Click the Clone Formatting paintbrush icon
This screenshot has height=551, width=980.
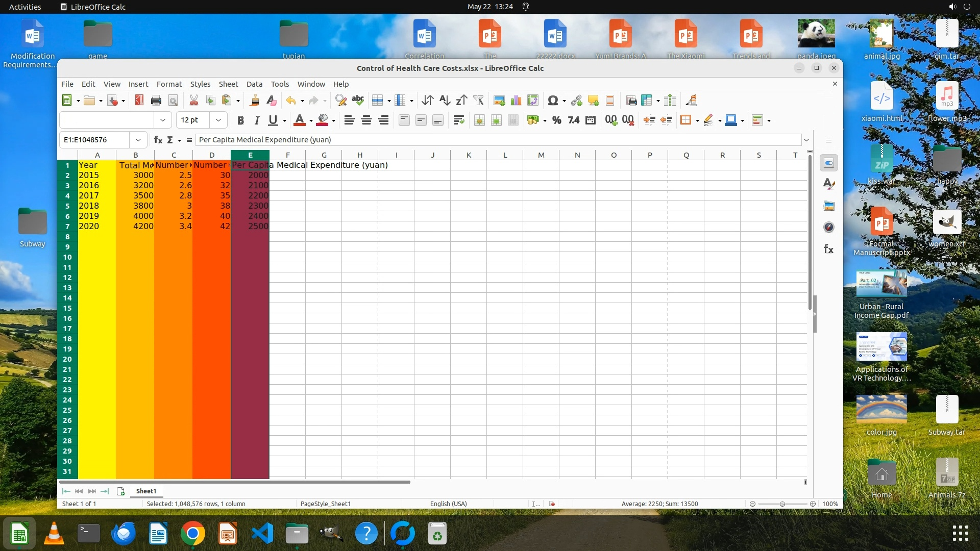point(254,101)
